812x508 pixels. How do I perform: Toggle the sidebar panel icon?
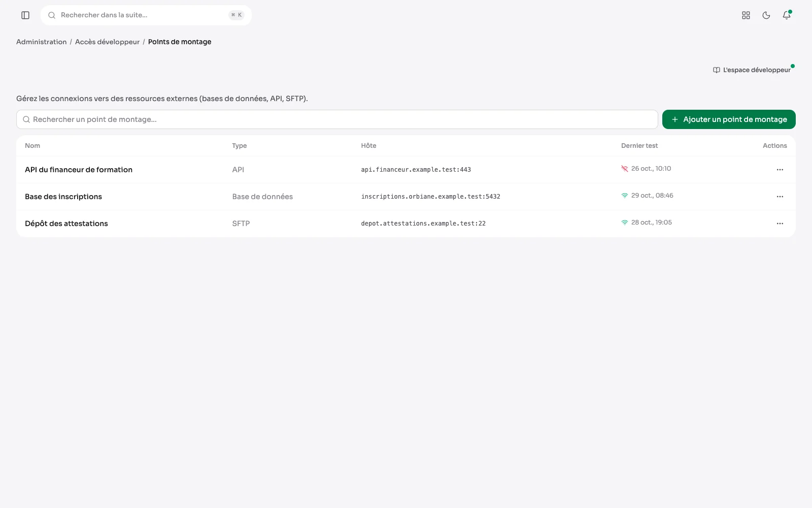point(25,15)
